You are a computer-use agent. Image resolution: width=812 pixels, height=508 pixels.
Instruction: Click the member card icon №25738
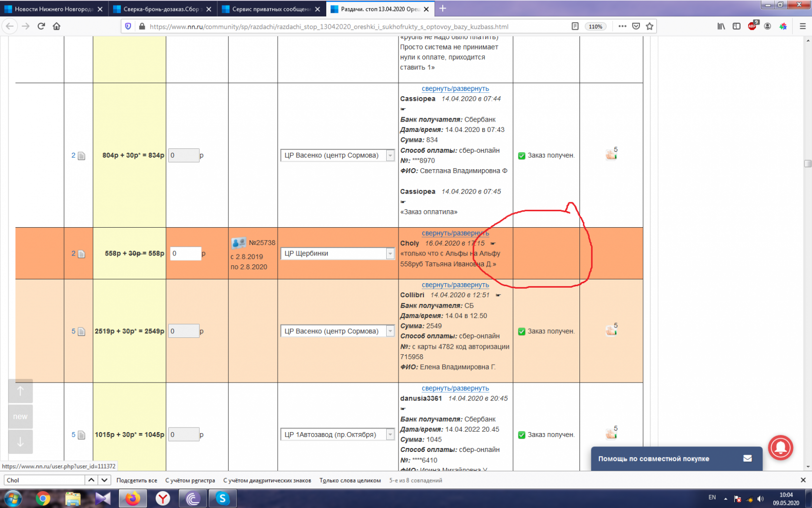[x=238, y=243]
